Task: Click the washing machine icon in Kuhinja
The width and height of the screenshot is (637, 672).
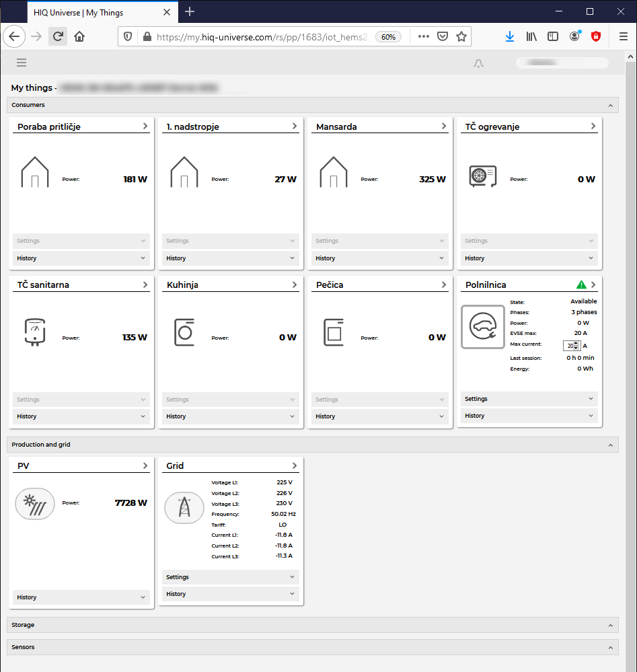Action: [184, 332]
